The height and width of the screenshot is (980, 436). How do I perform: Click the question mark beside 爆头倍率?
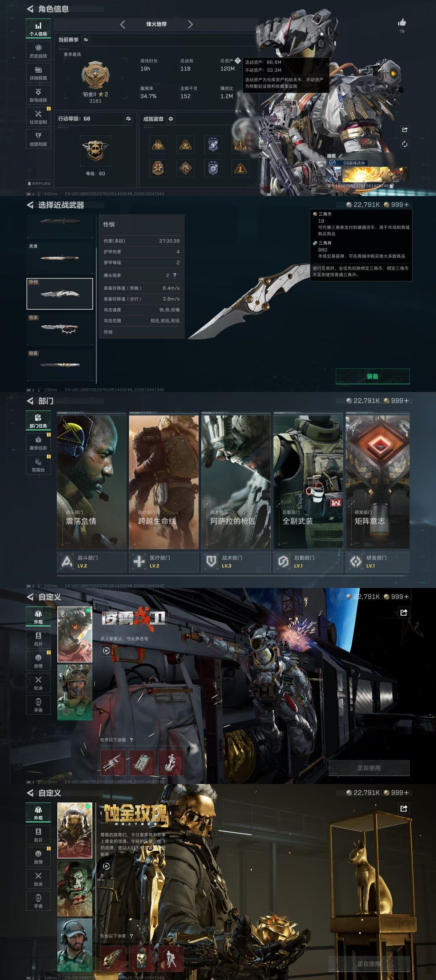click(x=175, y=275)
